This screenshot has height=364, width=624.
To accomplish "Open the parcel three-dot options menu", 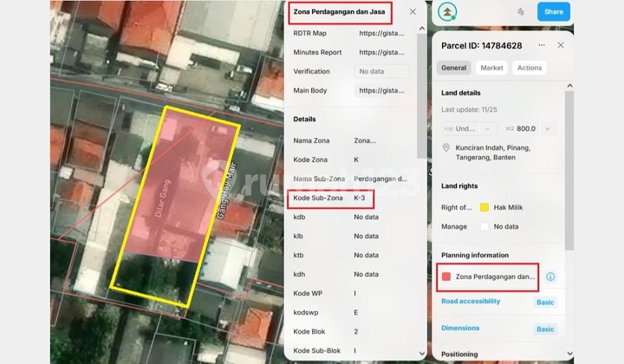I will (x=542, y=45).
